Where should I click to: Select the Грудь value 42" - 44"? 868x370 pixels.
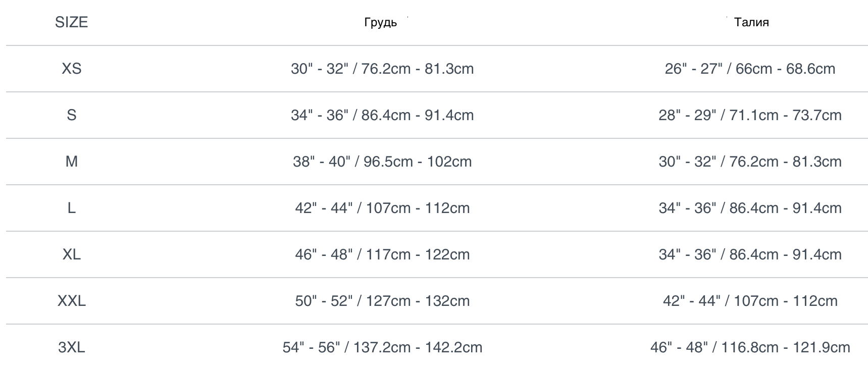[382, 208]
